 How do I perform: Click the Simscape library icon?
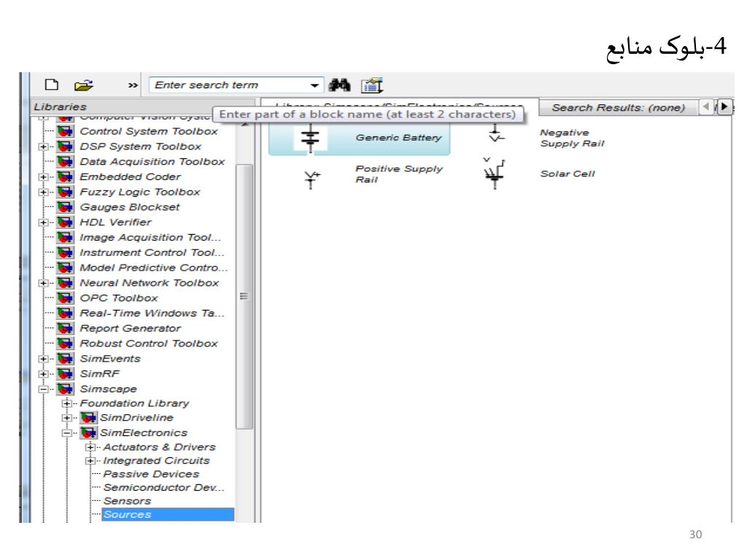pos(65,389)
